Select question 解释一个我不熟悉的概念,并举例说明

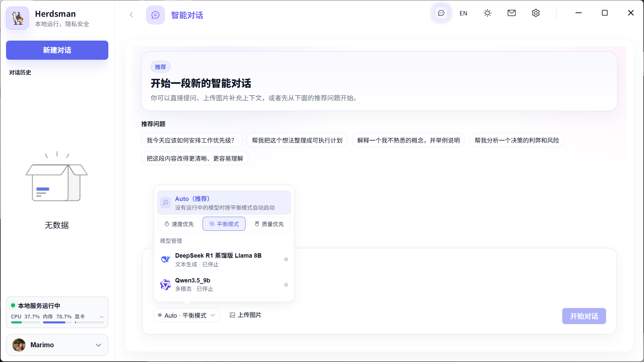click(408, 140)
